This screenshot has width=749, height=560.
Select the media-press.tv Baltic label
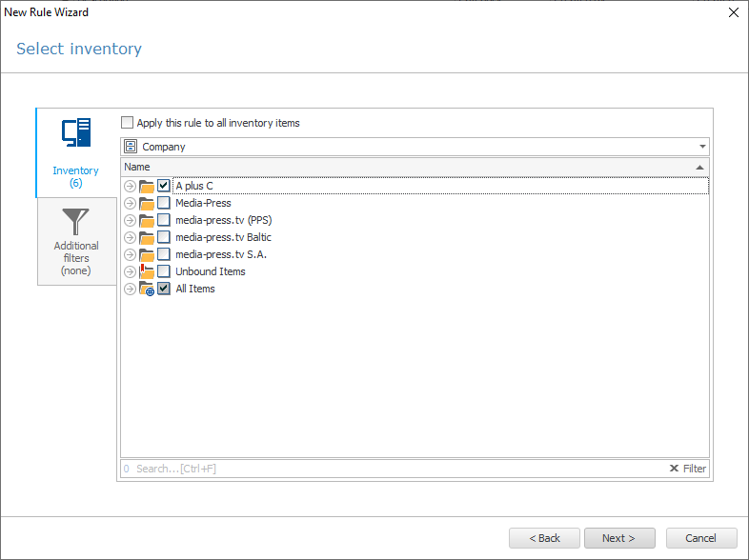coord(223,237)
